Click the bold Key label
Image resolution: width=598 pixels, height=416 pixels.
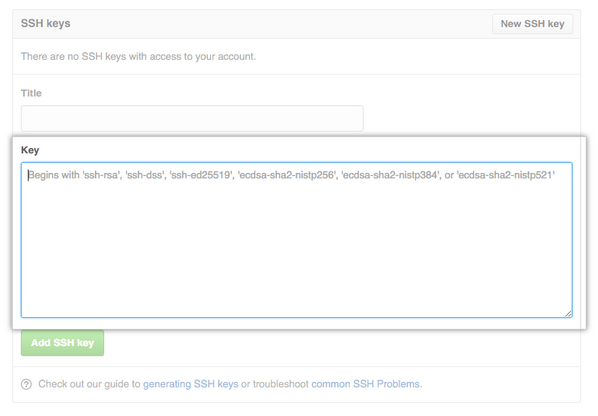[30, 150]
